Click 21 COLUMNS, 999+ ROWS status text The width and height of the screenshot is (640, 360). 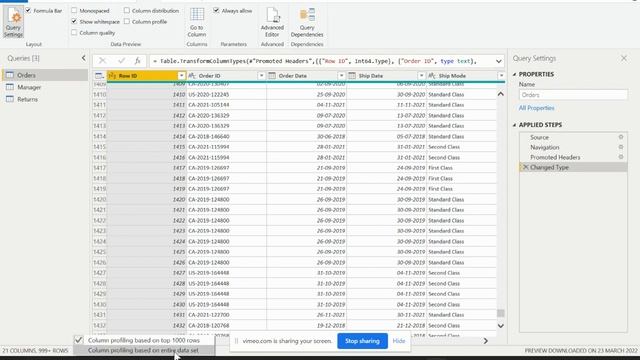[x=36, y=351]
